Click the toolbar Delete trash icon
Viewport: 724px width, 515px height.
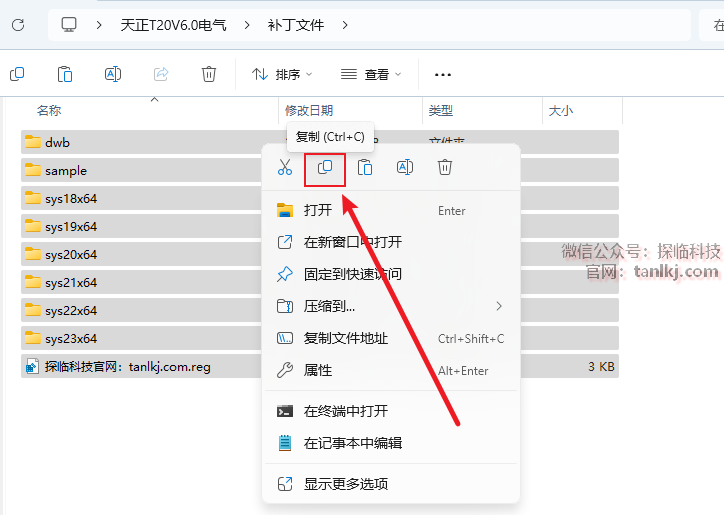tap(209, 74)
